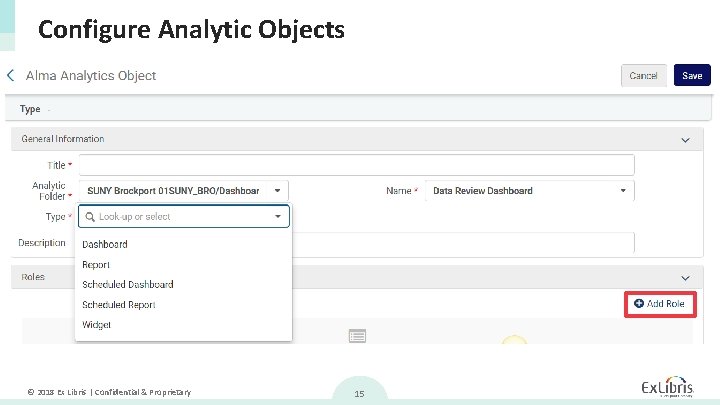Click the list icon below Roles

tap(357, 336)
